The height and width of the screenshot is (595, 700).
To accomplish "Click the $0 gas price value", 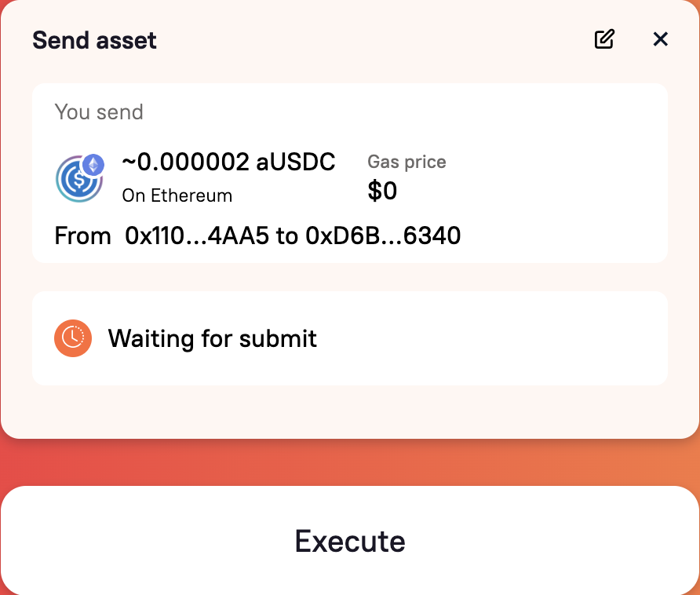I will point(382,191).
